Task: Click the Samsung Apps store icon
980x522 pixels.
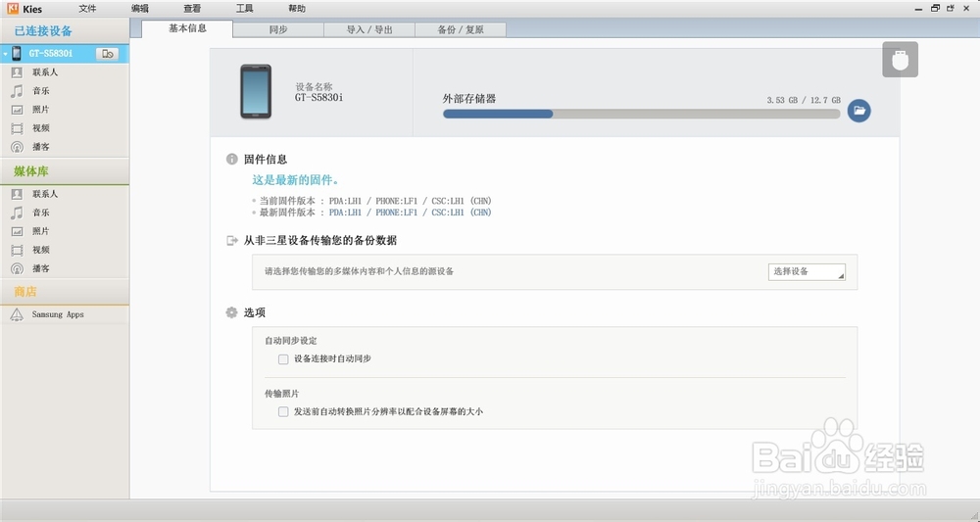Action: coord(17,314)
